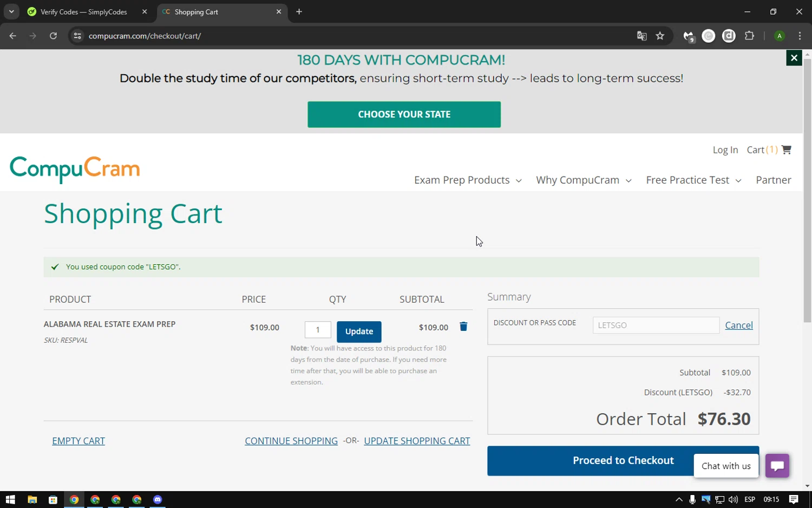
Task: Open the Windows Start menu
Action: coord(10,499)
